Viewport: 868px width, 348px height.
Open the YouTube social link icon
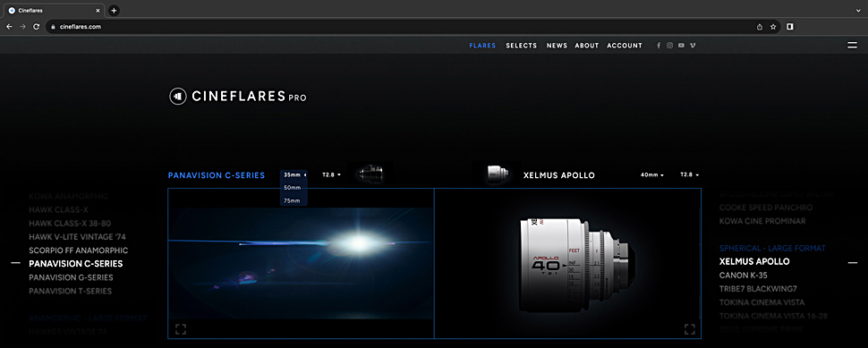point(681,46)
